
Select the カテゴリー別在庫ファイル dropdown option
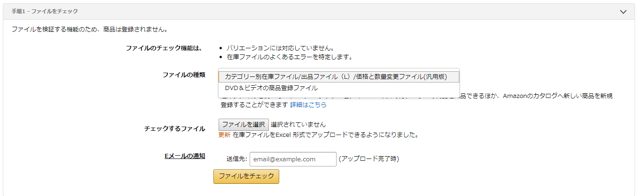click(x=338, y=76)
